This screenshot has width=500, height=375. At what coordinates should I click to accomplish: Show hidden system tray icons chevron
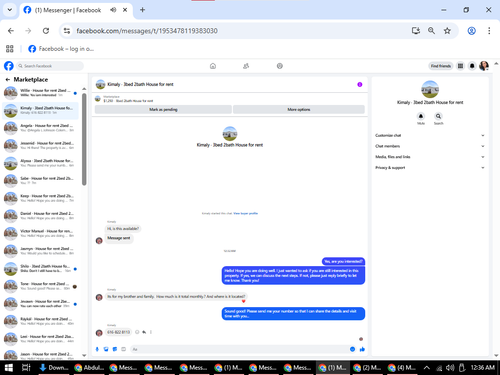[427, 368]
